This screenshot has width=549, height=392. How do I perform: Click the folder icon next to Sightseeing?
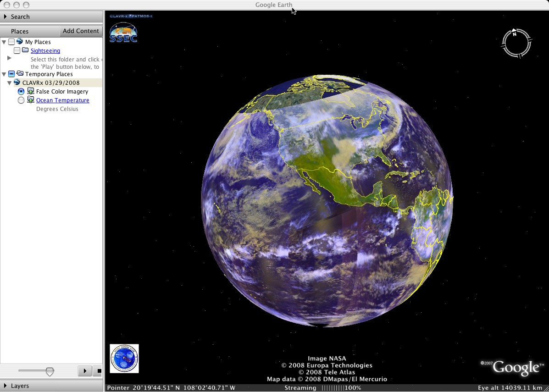point(25,50)
